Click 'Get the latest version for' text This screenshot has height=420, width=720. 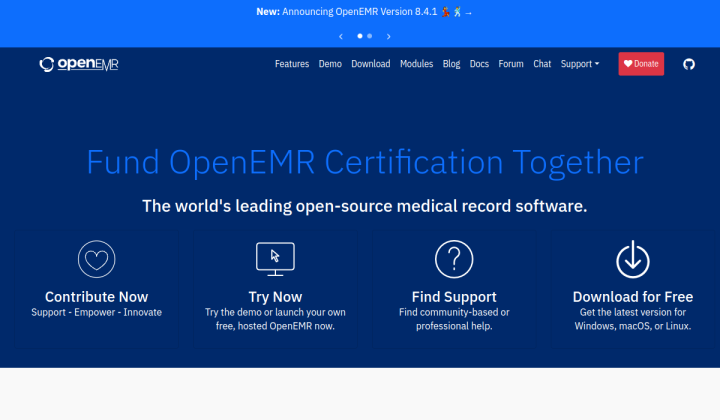633,313
